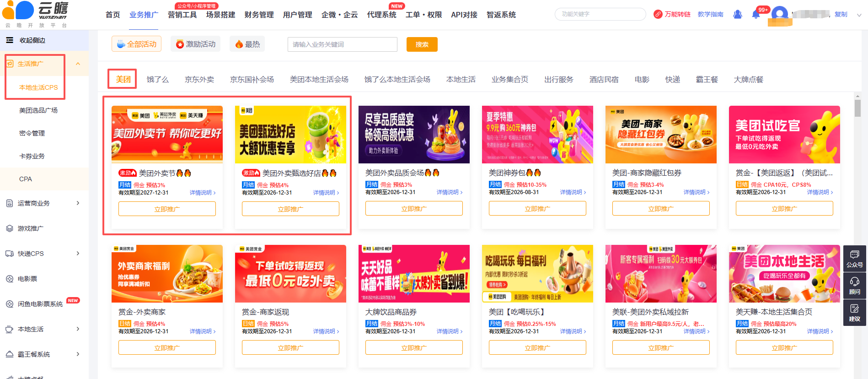Switch to the 饿了么 tab
Viewport: 868px width, 379px height.
click(x=158, y=80)
